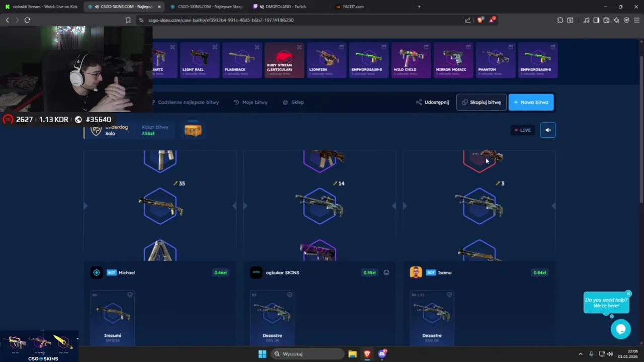
Task: Open File Explorer from taskbar
Action: 352,354
